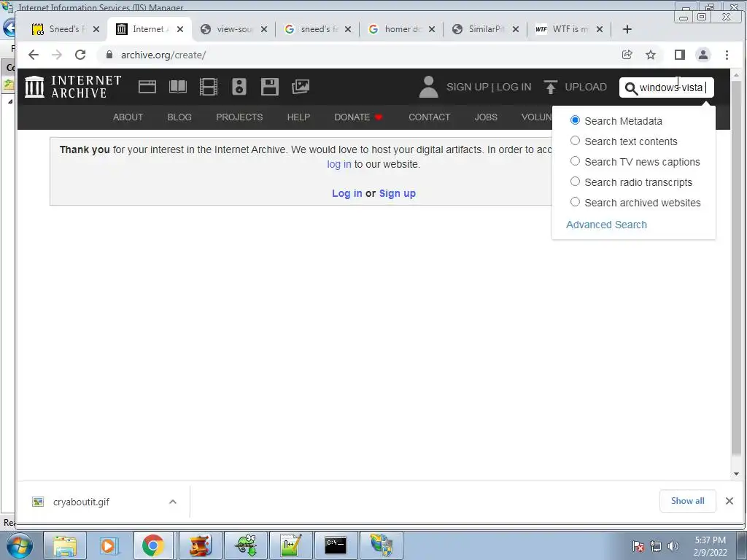Click the magnifier icon in search box
The height and width of the screenshot is (560, 747).
click(x=631, y=88)
